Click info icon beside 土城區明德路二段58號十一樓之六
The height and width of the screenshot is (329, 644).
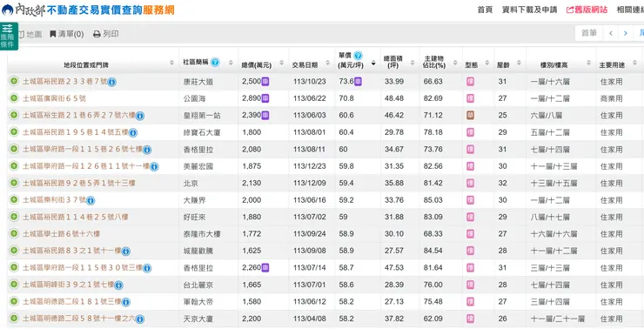click(139, 319)
